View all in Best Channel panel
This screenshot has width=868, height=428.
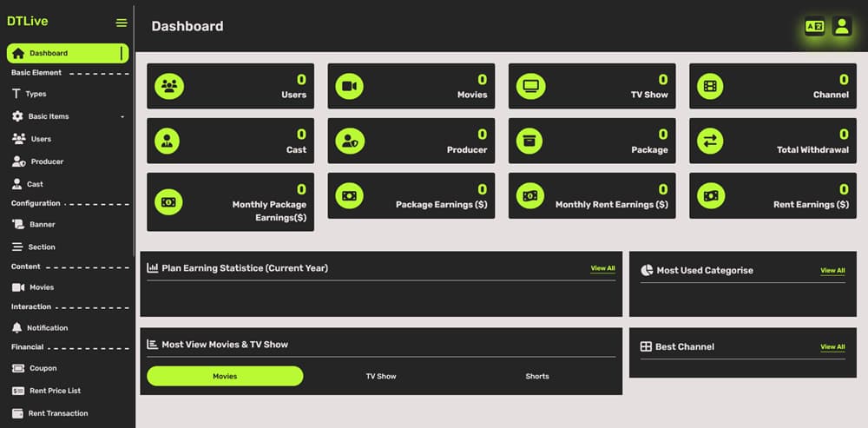tap(832, 346)
